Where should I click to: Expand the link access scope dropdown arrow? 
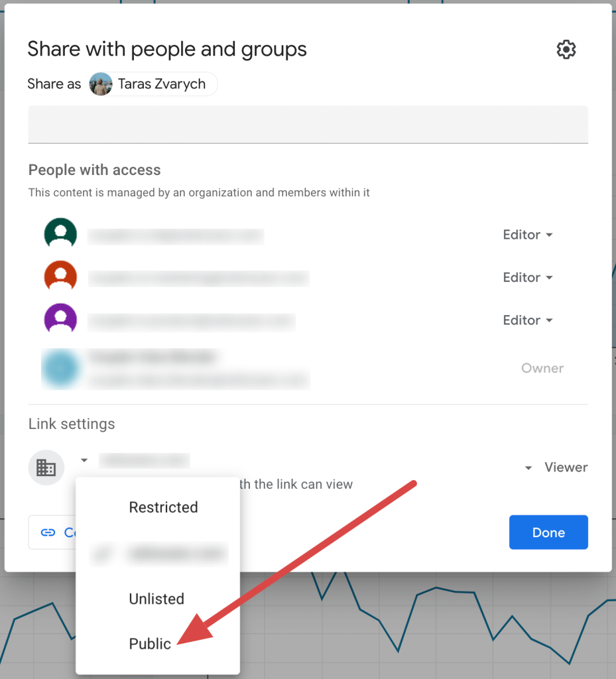click(84, 460)
